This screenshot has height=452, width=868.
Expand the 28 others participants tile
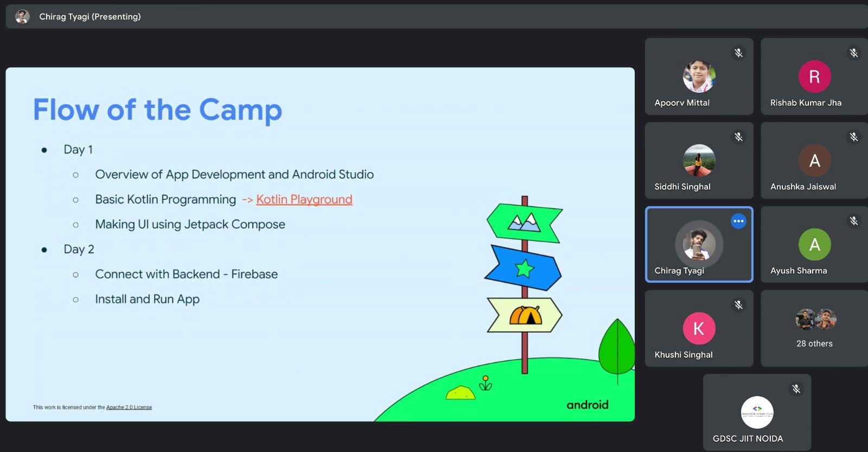click(814, 328)
